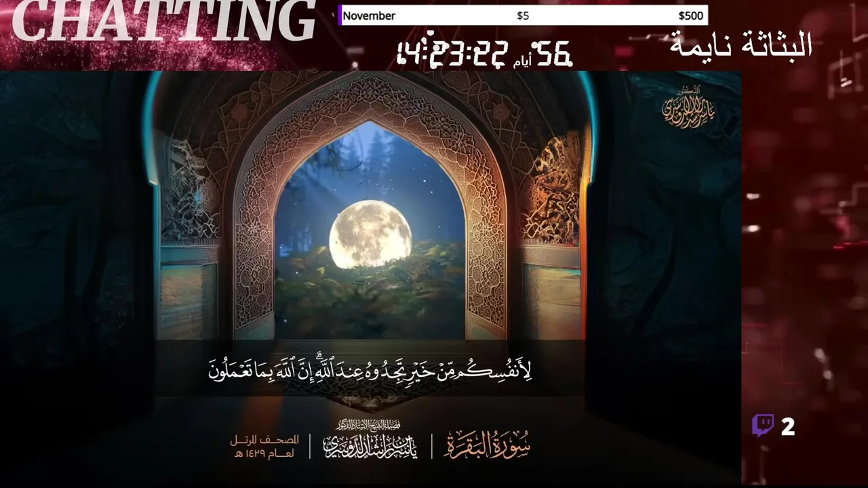The image size is (868, 488).
Task: Click the golden calligraphy logo in the video's corner
Action: coord(688,107)
